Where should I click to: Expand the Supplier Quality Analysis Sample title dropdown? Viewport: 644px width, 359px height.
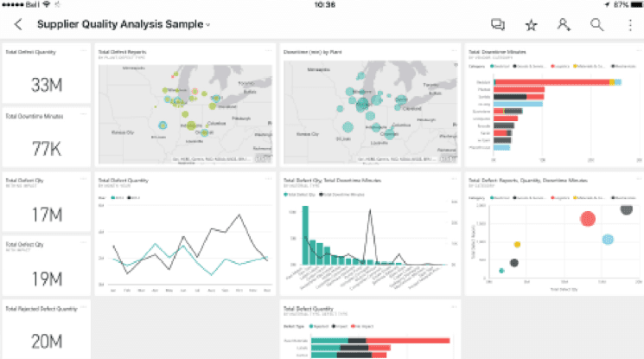pos(207,25)
